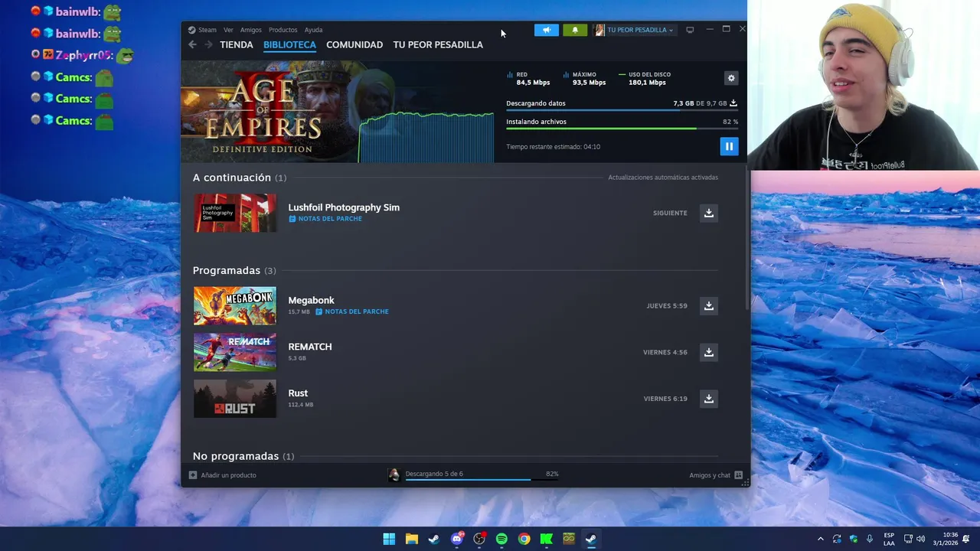980x551 pixels.
Task: Start REMATCH update download icon
Action: click(709, 352)
